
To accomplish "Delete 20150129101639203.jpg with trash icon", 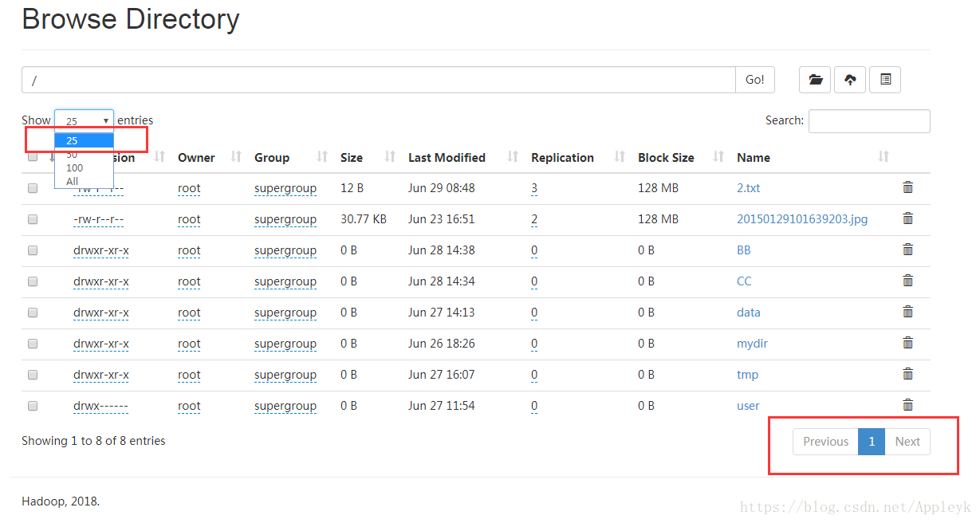I will click(907, 218).
